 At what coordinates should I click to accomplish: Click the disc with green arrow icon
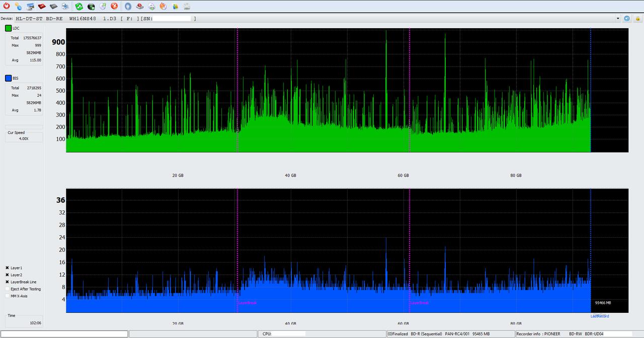pos(103,6)
